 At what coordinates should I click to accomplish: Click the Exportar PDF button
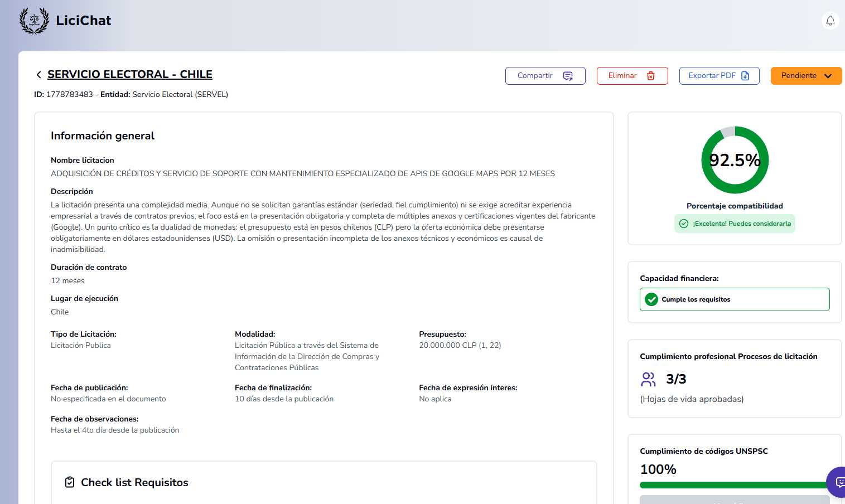[x=719, y=76]
